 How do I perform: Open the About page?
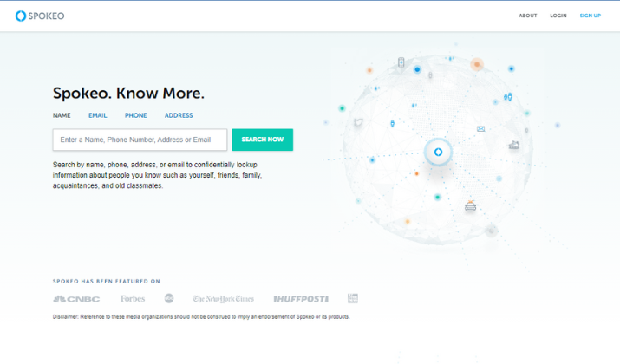coord(528,16)
